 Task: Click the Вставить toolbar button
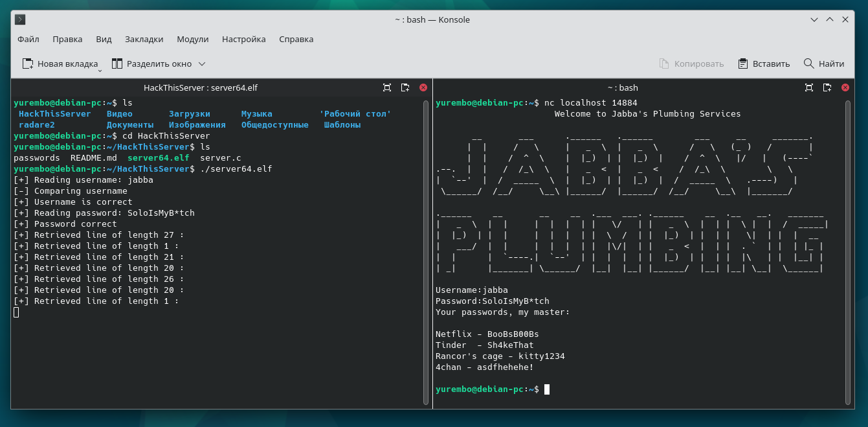click(x=763, y=63)
